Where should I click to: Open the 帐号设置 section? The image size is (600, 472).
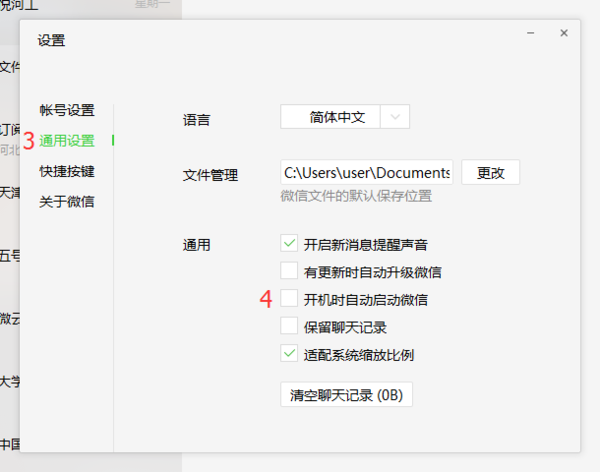[67, 110]
